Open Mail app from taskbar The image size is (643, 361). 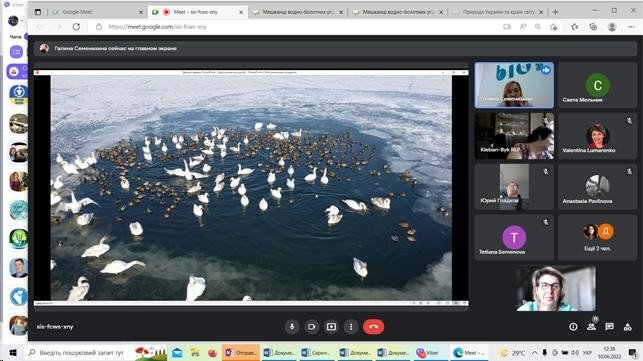(177, 352)
